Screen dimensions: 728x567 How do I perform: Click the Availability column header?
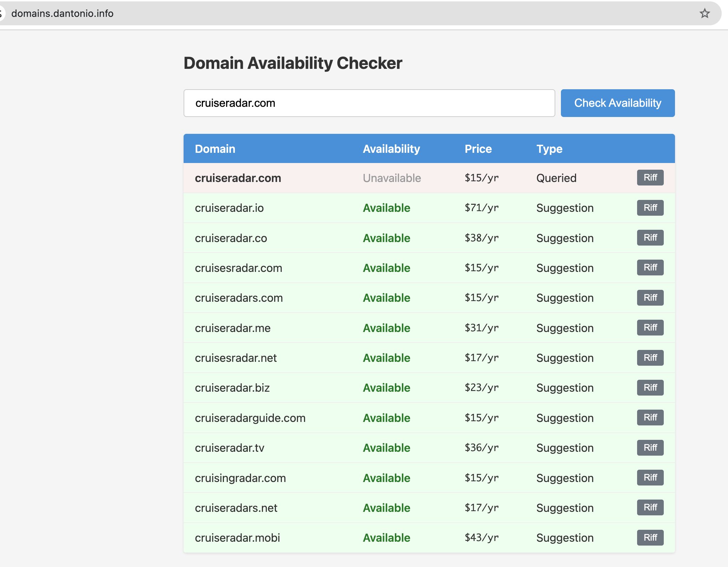pyautogui.click(x=391, y=148)
